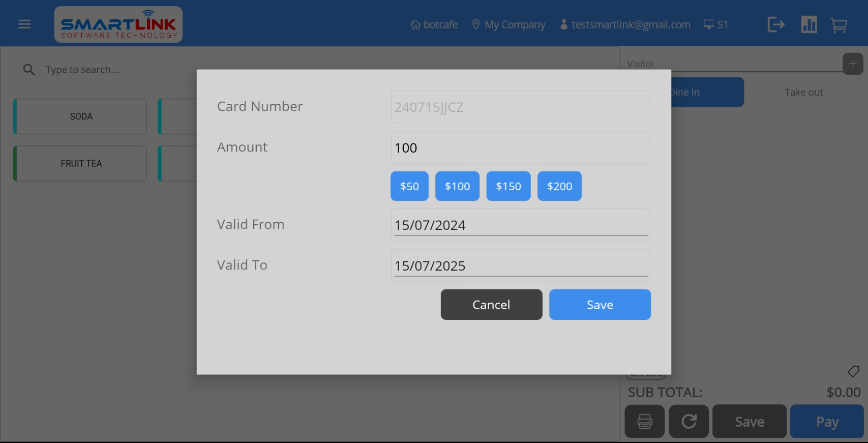The height and width of the screenshot is (443, 868).
Task: Click the discount tag icon
Action: click(x=853, y=371)
